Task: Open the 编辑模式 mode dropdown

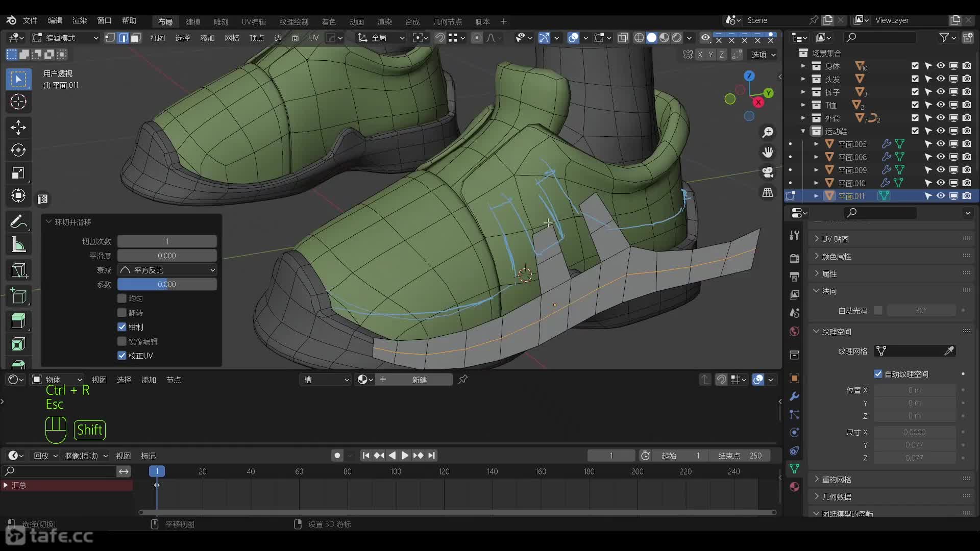Action: coord(65,38)
